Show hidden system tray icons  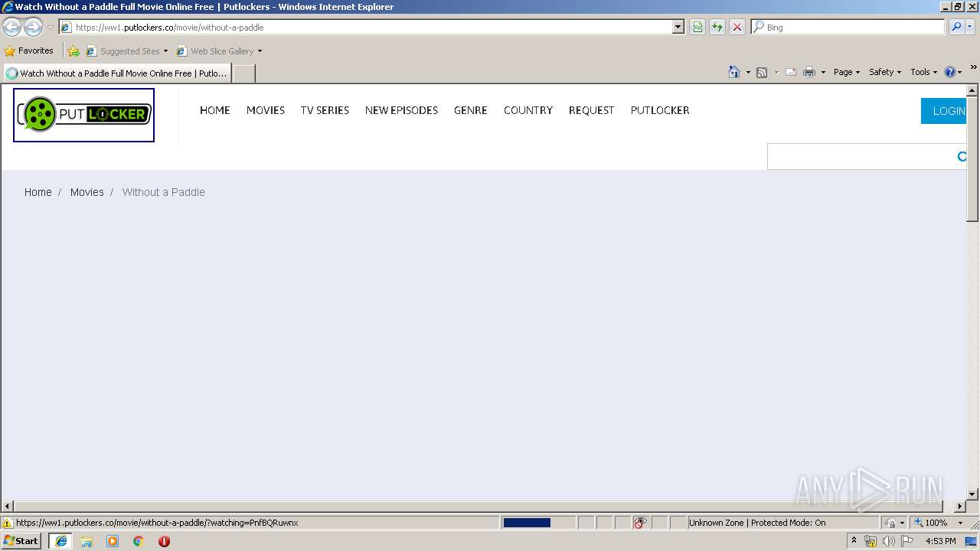(854, 540)
